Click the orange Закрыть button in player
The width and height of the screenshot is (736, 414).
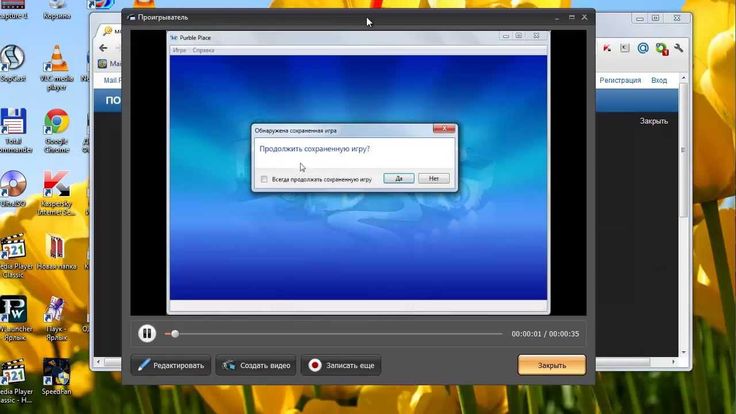(552, 365)
